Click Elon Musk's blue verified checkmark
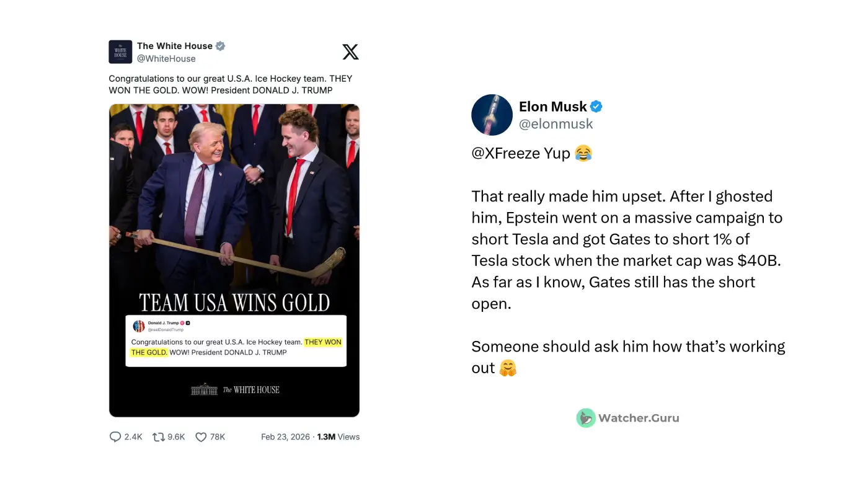Screen dimensions: 868x496 coord(596,107)
